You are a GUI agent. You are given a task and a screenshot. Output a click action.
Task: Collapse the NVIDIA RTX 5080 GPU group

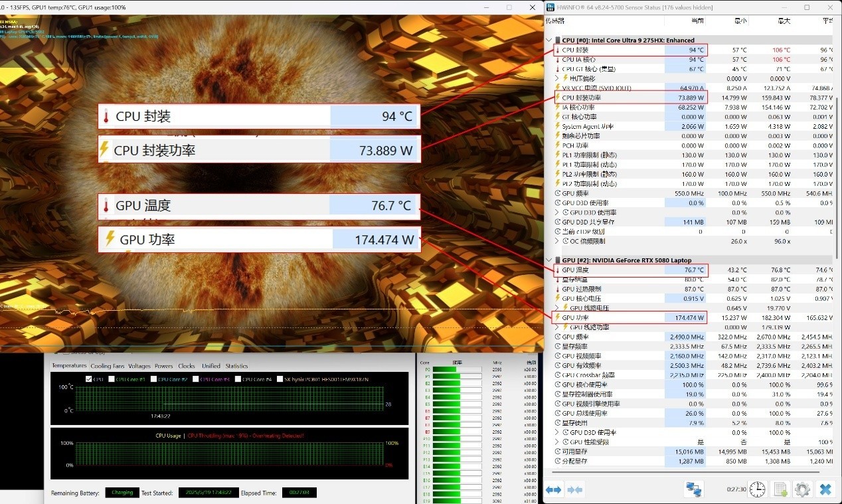[548, 260]
